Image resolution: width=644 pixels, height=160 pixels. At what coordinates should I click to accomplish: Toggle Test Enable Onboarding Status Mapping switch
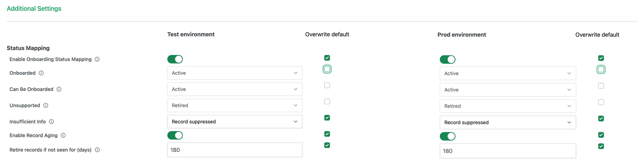175,59
